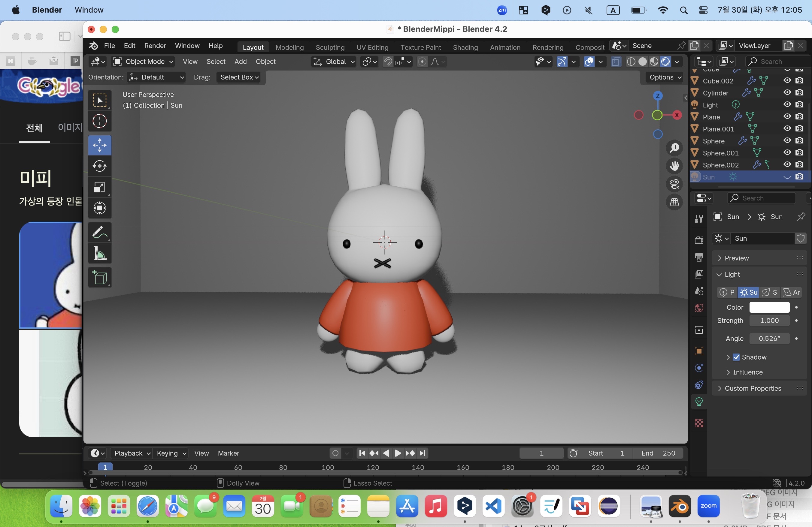
Task: Toggle camera view in viewport
Action: [x=674, y=184]
